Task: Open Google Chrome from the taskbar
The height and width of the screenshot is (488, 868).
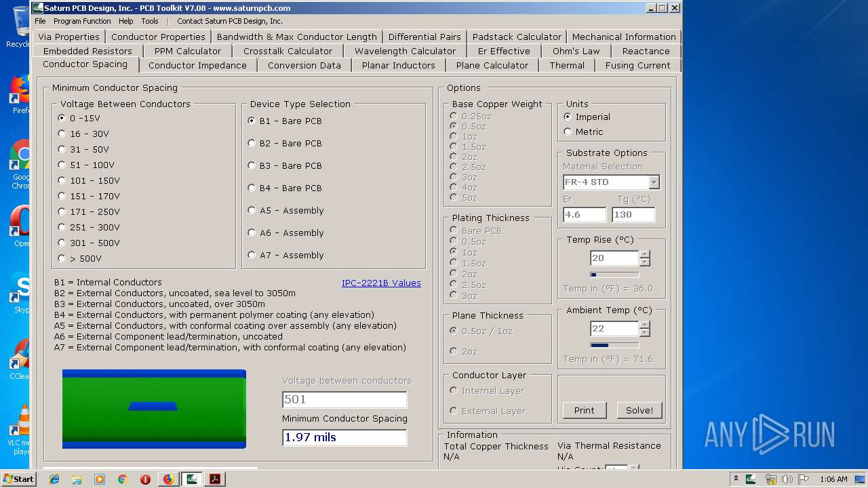Action: tap(123, 479)
